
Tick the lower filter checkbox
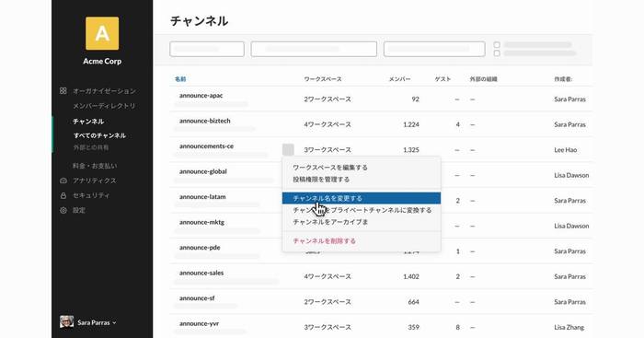click(497, 53)
